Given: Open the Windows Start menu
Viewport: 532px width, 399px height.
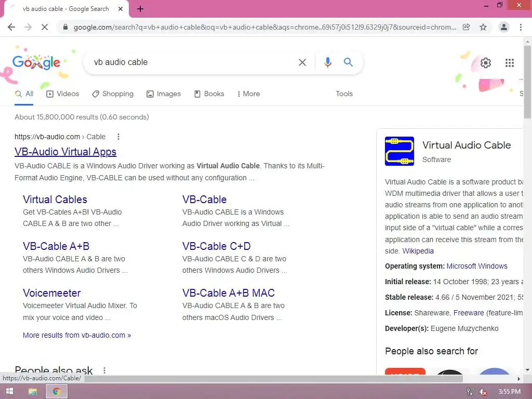Looking at the screenshot, I should (x=9, y=391).
